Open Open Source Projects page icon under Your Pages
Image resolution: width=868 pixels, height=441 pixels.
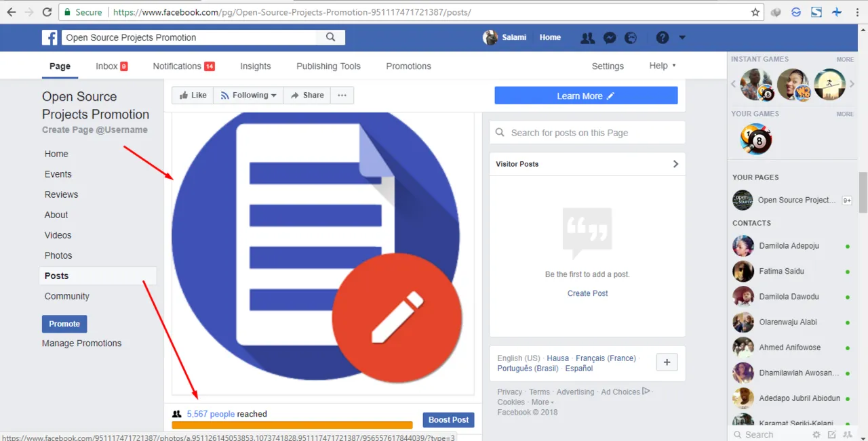[x=743, y=200]
